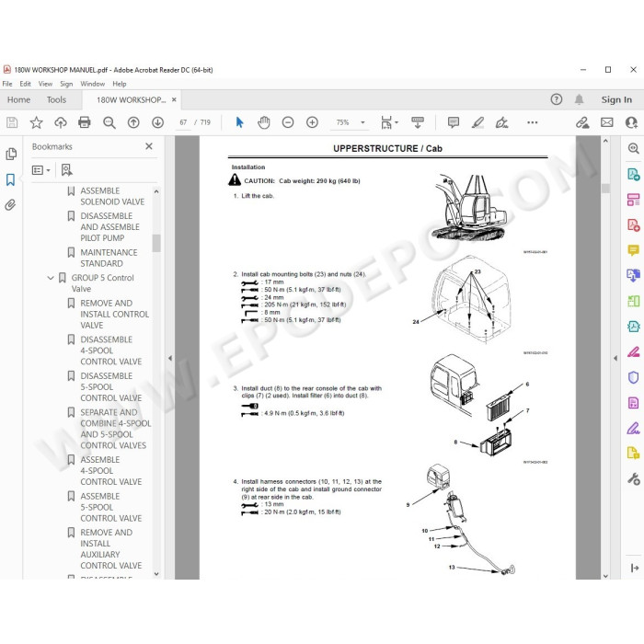Switch to the Home tab
644x644 pixels.
(19, 99)
